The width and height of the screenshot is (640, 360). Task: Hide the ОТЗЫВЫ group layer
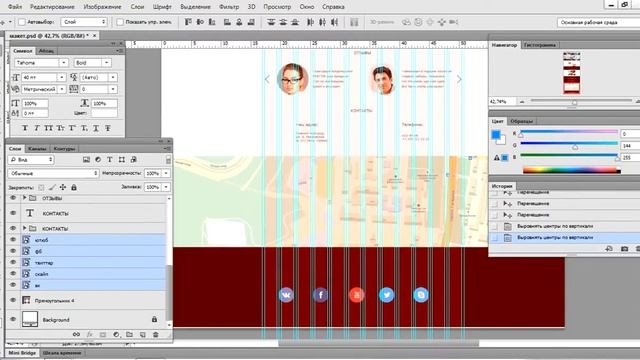coord(13,198)
